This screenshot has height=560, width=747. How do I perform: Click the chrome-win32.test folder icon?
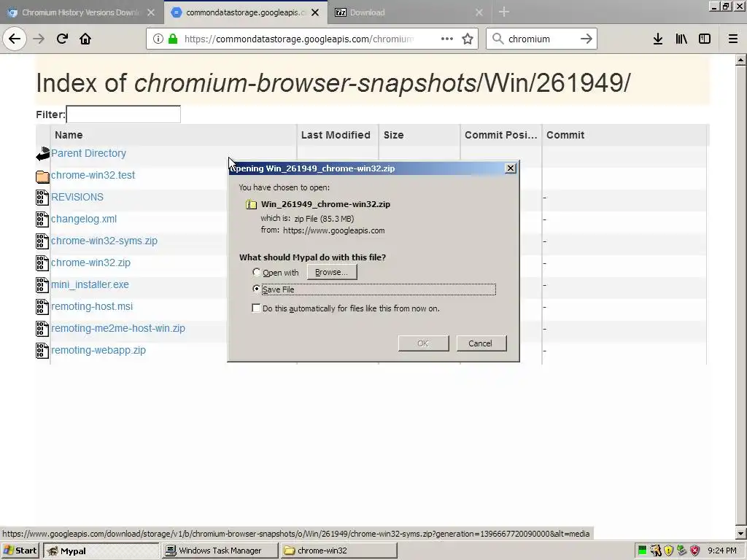[x=42, y=176]
